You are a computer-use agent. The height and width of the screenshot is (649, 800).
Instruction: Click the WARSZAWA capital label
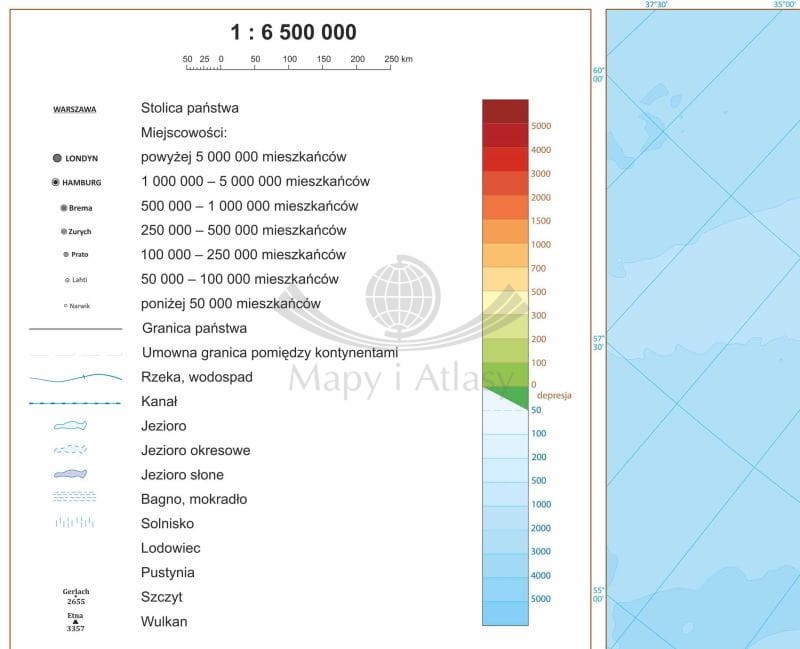75,109
